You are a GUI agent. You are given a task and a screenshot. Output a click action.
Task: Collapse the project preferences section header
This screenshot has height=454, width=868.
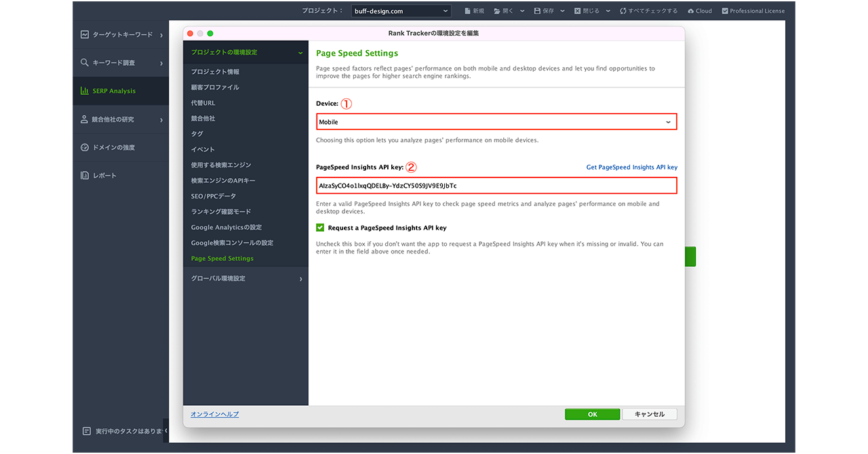[245, 52]
